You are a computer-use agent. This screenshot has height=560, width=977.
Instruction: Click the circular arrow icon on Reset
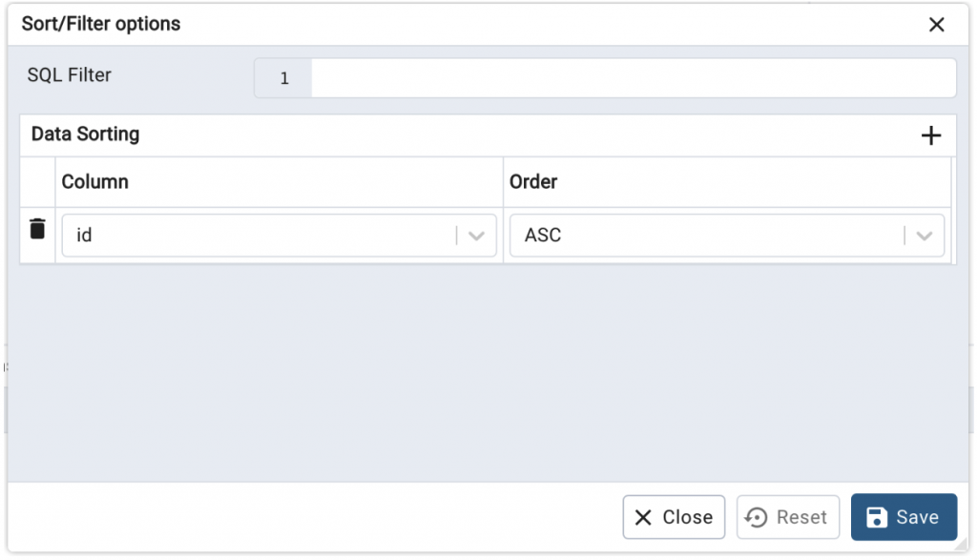click(x=757, y=517)
